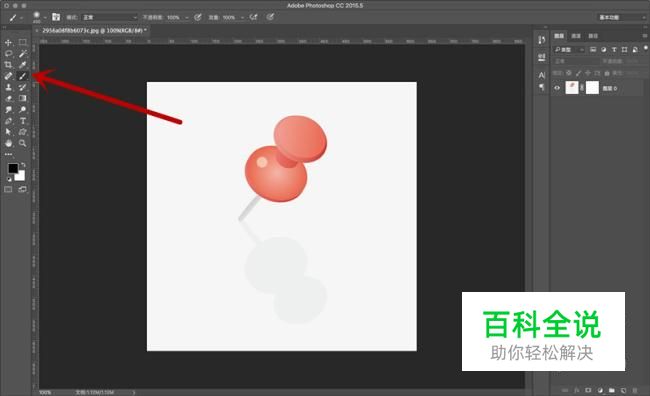Open the brush panel toggle button
Image resolution: width=650 pixels, height=396 pixels.
coord(56,17)
